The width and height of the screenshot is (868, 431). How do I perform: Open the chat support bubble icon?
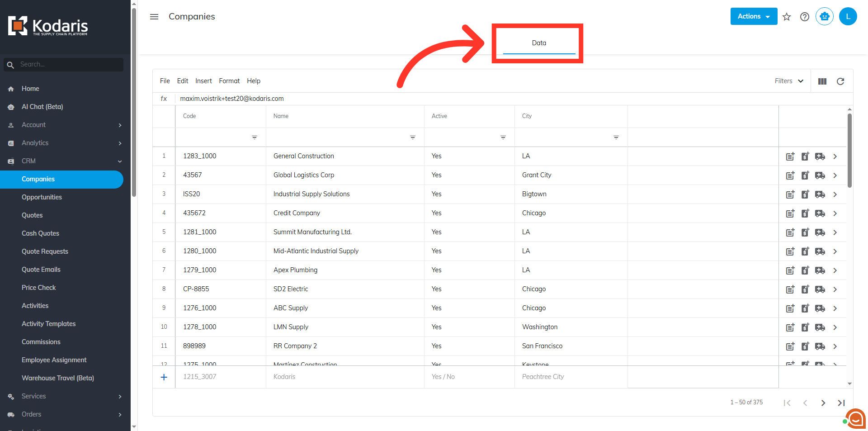point(855,418)
